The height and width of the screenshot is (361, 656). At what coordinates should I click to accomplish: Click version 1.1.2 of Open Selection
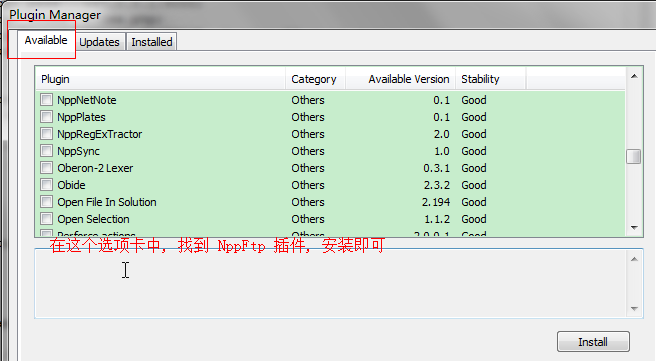437,219
